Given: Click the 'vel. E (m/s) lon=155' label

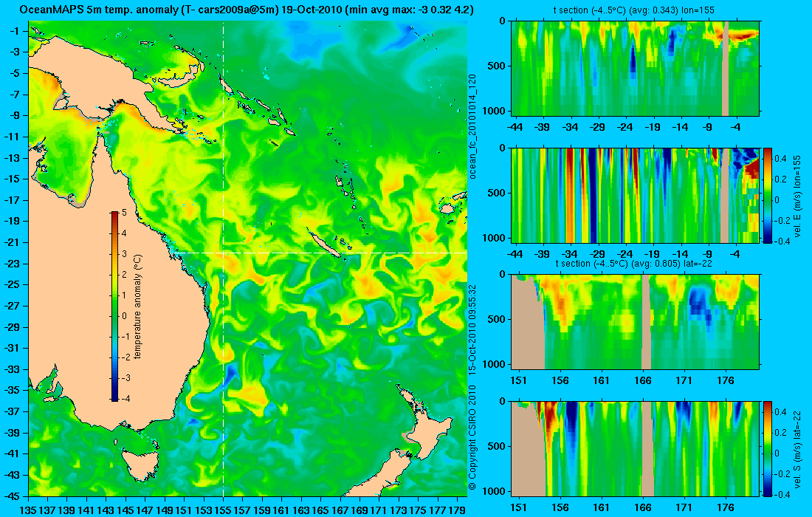Looking at the screenshot, I should (x=797, y=196).
